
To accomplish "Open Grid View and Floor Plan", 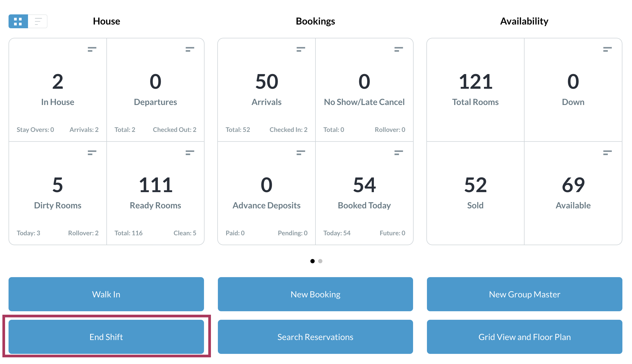I will [x=524, y=337].
